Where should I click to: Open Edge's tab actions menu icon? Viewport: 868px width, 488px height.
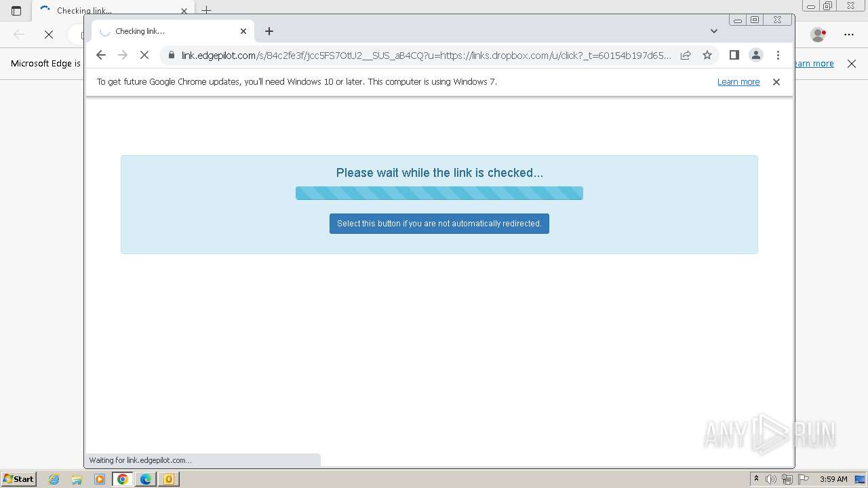[x=16, y=10]
